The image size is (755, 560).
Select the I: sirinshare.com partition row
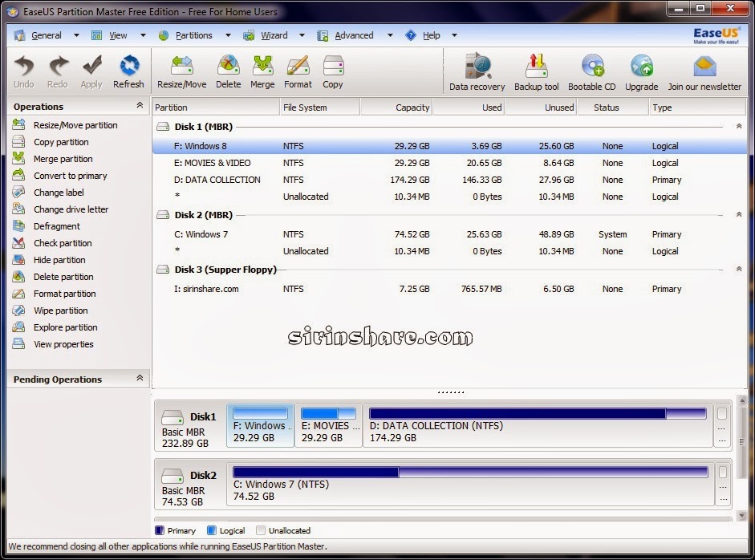pyautogui.click(x=449, y=289)
